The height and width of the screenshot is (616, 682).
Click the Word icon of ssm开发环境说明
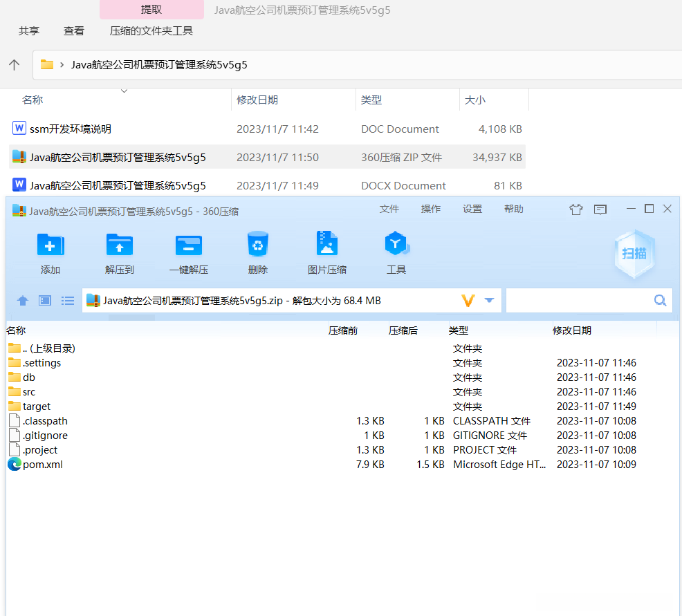tap(19, 128)
